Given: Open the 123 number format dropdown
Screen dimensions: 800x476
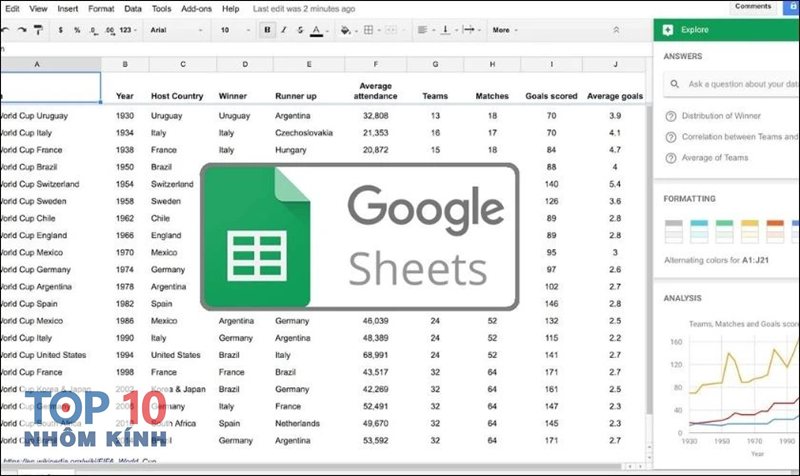Looking at the screenshot, I should coord(128,30).
